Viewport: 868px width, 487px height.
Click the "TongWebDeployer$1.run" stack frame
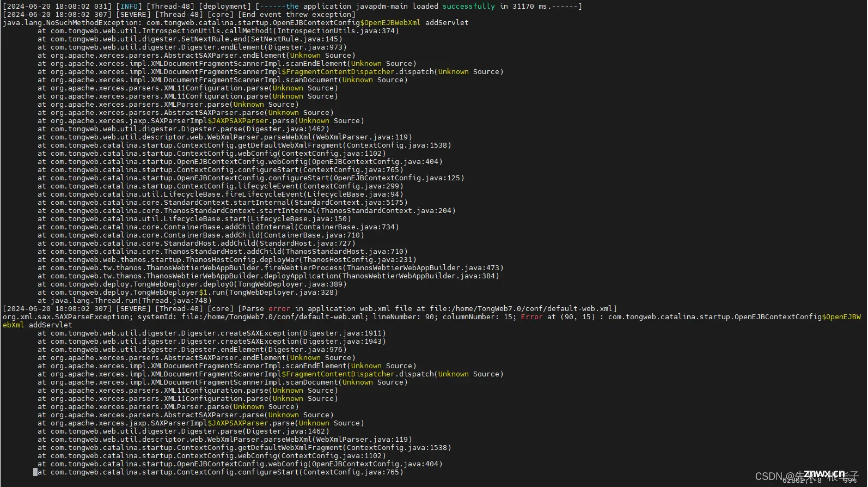188,293
